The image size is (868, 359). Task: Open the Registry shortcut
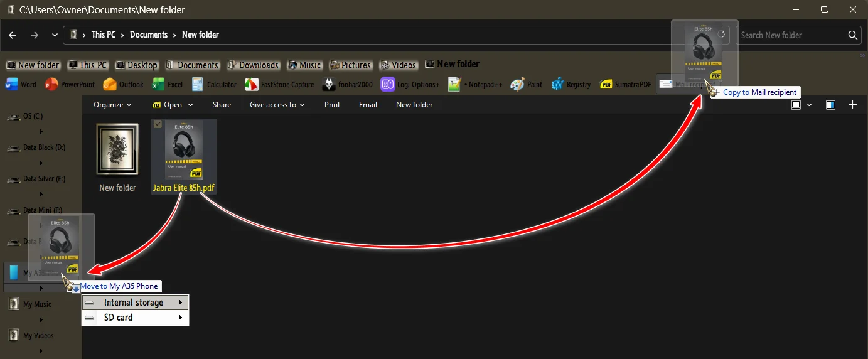571,84
